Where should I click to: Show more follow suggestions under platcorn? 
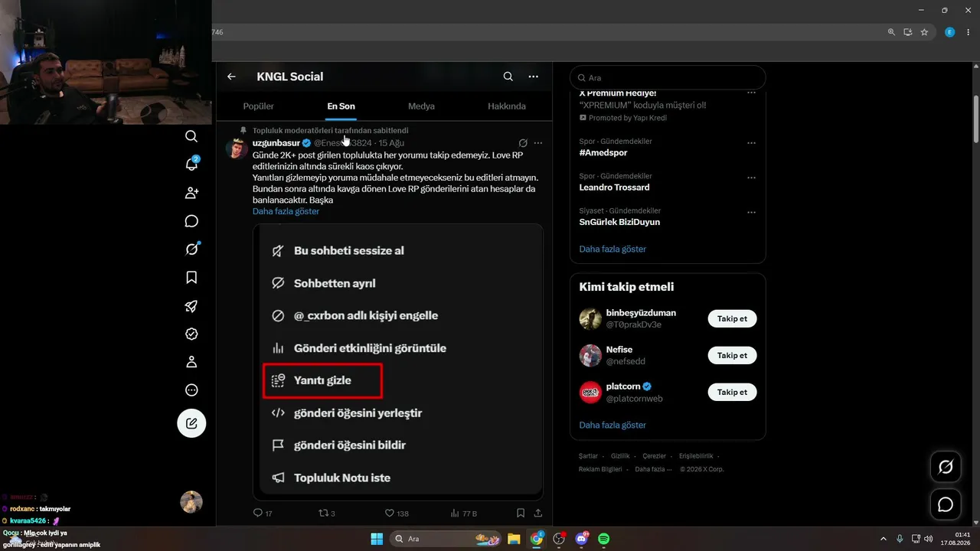point(612,425)
